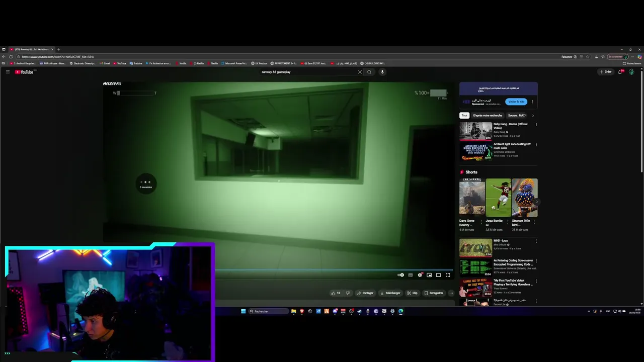The image size is (644, 362).
Task: Open File Explorer from taskbar
Action: pos(293,311)
